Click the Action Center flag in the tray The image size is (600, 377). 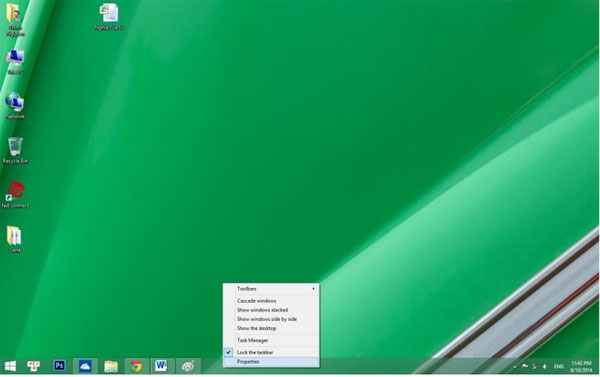point(525,366)
